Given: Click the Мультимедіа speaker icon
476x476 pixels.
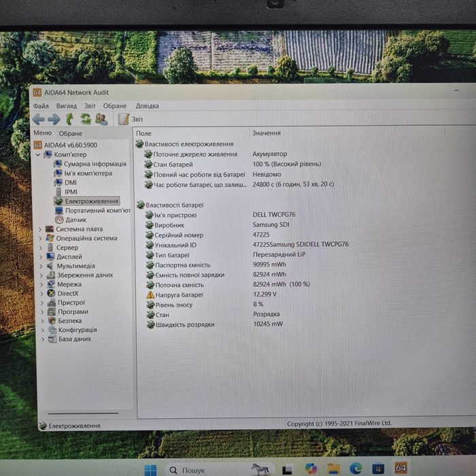Looking at the screenshot, I should [50, 266].
